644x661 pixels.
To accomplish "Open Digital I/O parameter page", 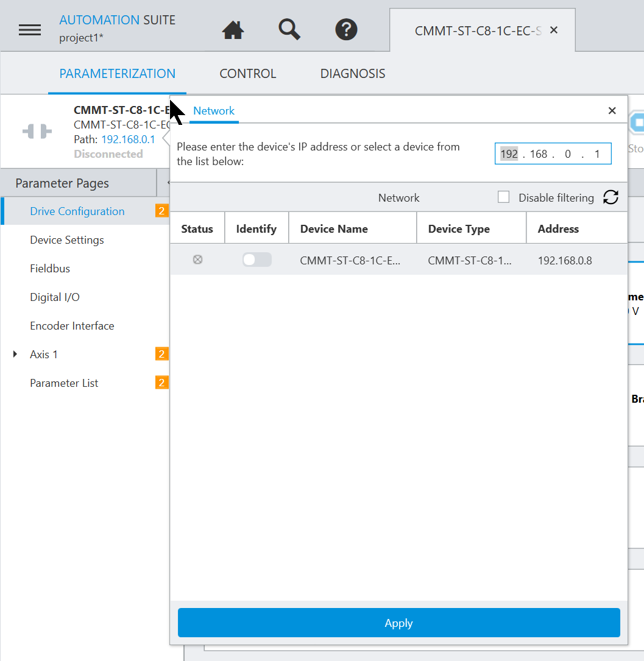I will pos(55,297).
